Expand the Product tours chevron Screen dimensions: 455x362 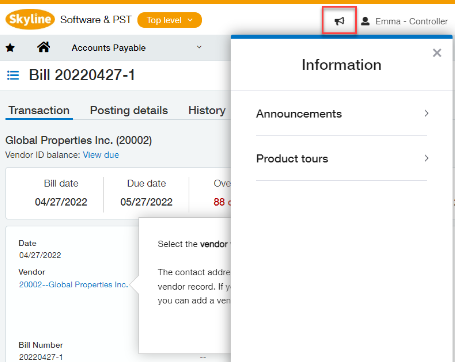click(426, 158)
